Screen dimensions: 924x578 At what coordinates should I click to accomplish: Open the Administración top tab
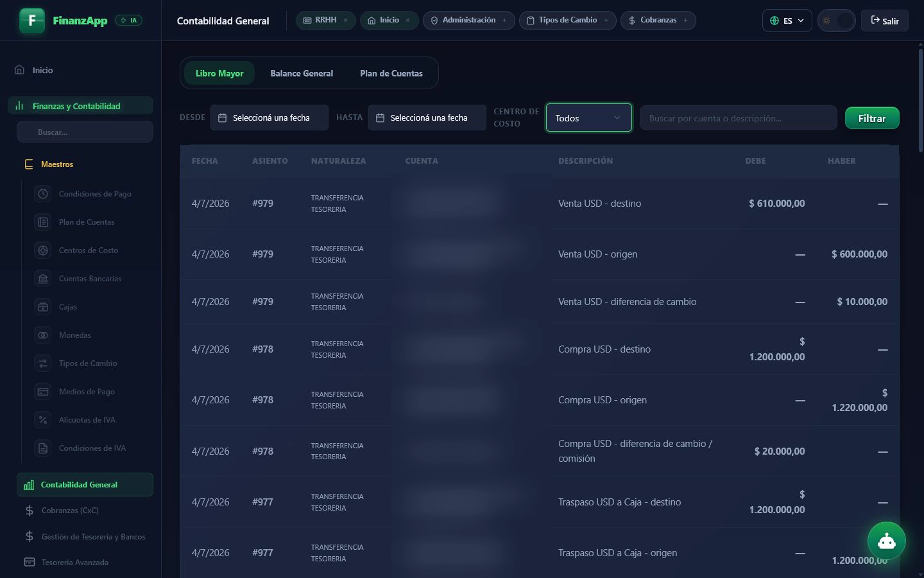469,21
